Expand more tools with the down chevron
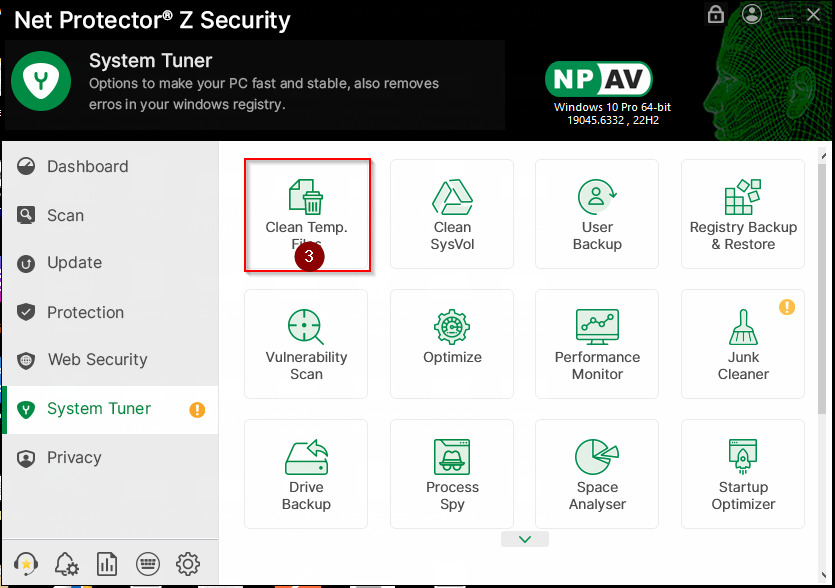The width and height of the screenshot is (835, 588). pos(525,539)
